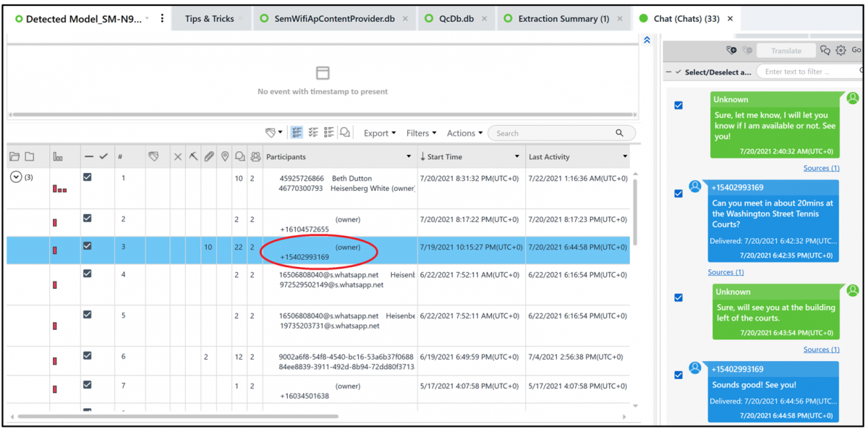868x432 pixels.
Task: Type in the Enter text to filter field
Action: click(803, 72)
